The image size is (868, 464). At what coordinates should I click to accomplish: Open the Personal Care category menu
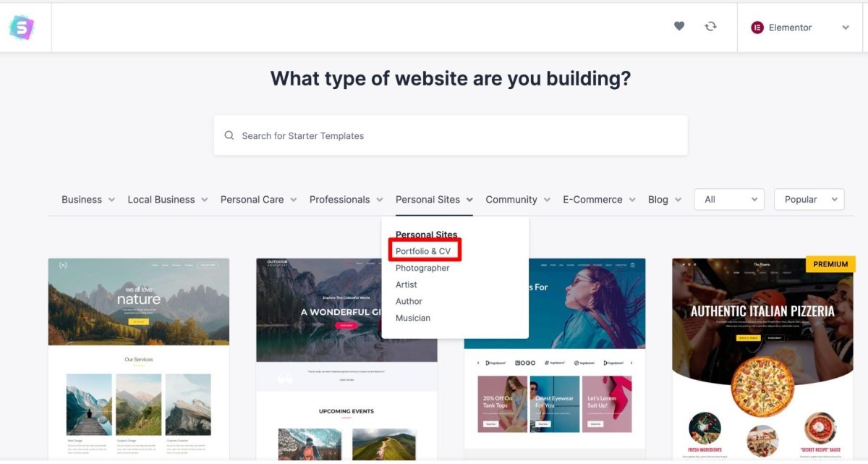[259, 200]
